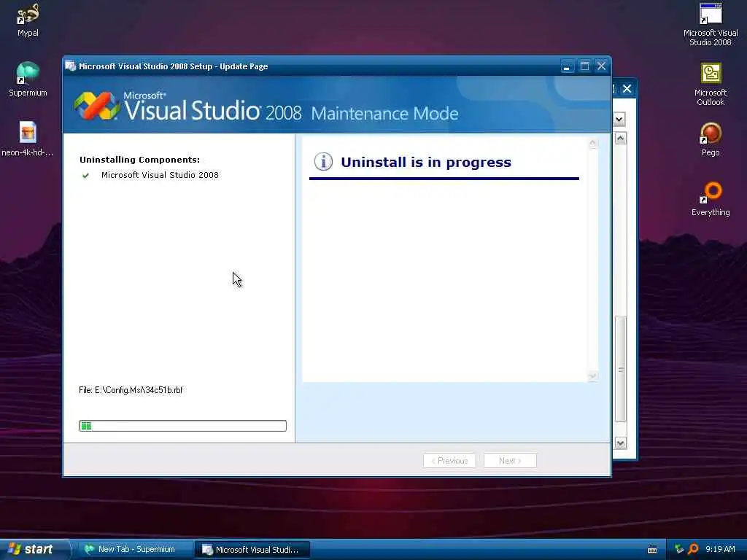Screen dimensions: 747x560
Task: Click the Everything magnifier icon in the system tray
Action: pos(693,549)
